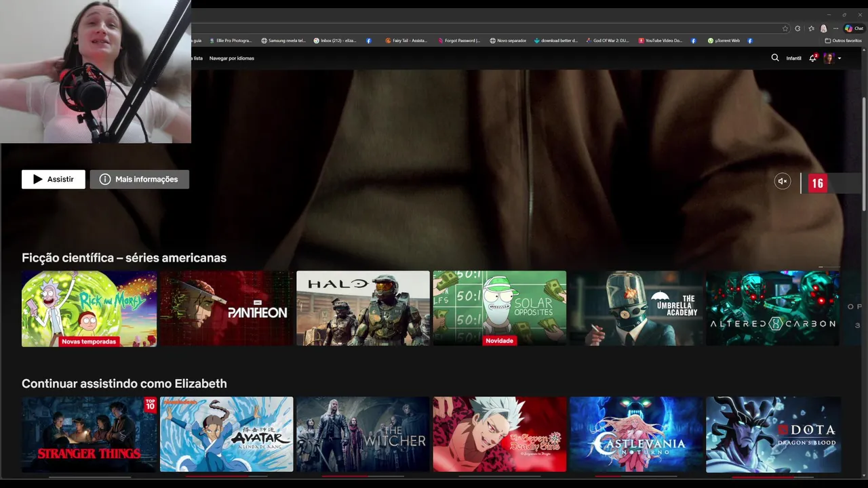Open YouTube Video Do... bookmark
This screenshot has height=488, width=868.
[x=660, y=41]
